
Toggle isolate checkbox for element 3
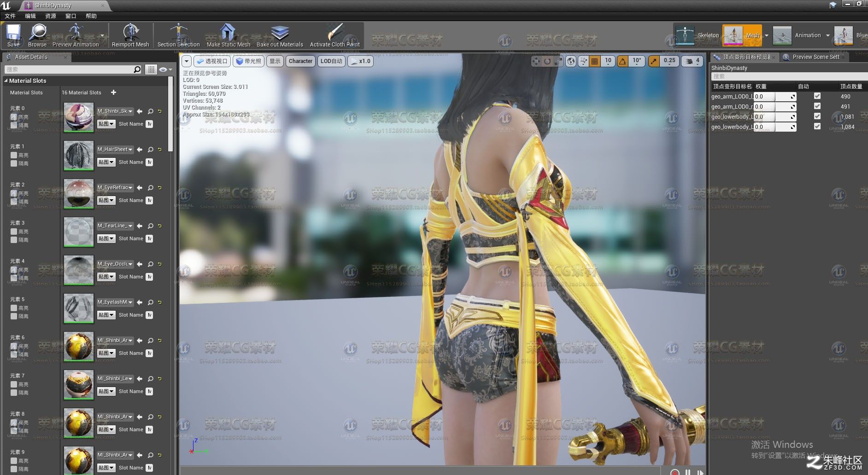point(14,240)
